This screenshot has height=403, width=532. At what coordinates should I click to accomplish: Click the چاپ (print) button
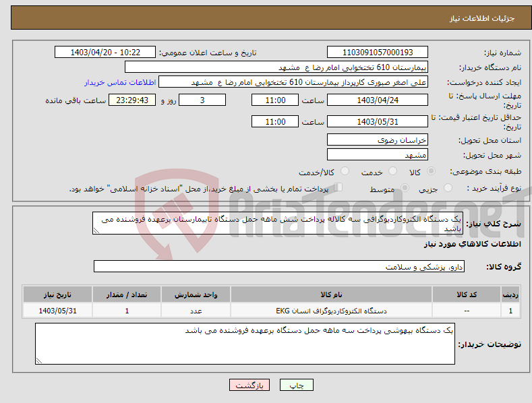[x=296, y=385]
